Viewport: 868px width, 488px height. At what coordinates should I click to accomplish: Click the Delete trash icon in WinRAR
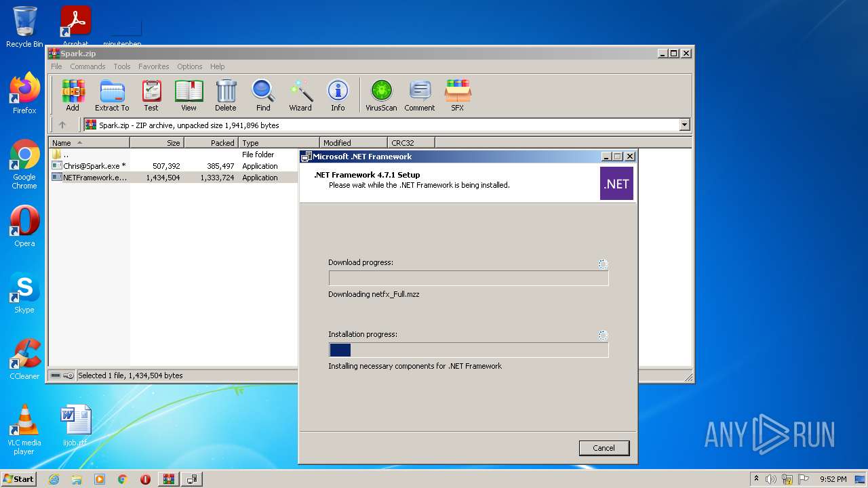pos(226,95)
